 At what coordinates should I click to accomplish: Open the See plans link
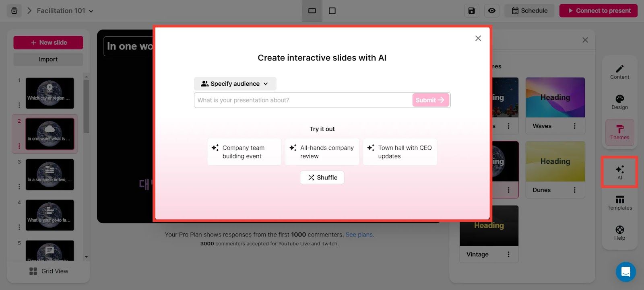tap(359, 234)
